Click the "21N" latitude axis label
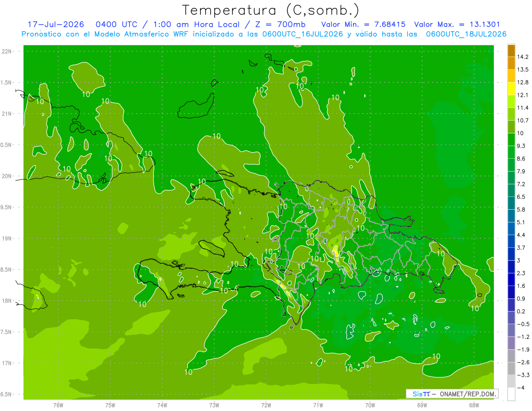The height and width of the screenshot is (411, 532). point(6,114)
